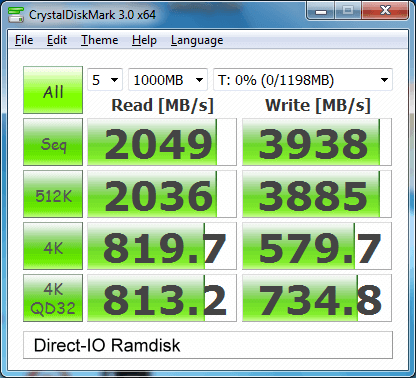416x378 pixels.
Task: Open the File menu
Action: point(24,40)
